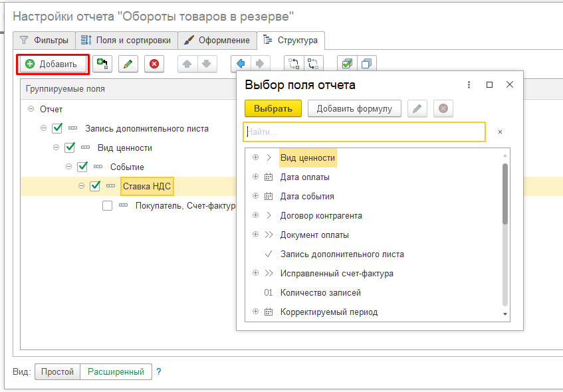Click the Найти search field
This screenshot has width=563, height=392.
364,132
